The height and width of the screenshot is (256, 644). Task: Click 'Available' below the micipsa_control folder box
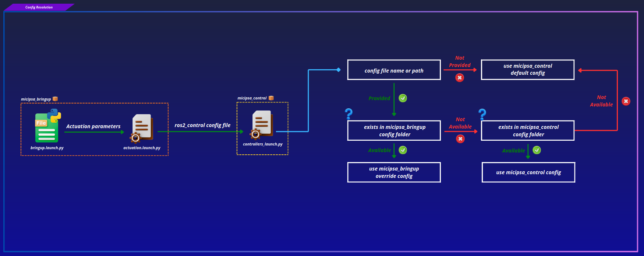tap(513, 151)
